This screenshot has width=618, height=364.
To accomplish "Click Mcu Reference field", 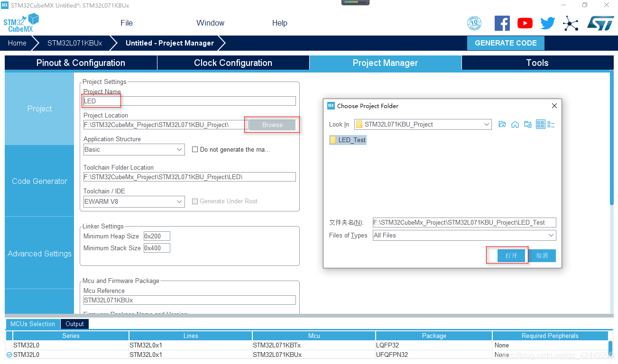I will click(x=189, y=300).
